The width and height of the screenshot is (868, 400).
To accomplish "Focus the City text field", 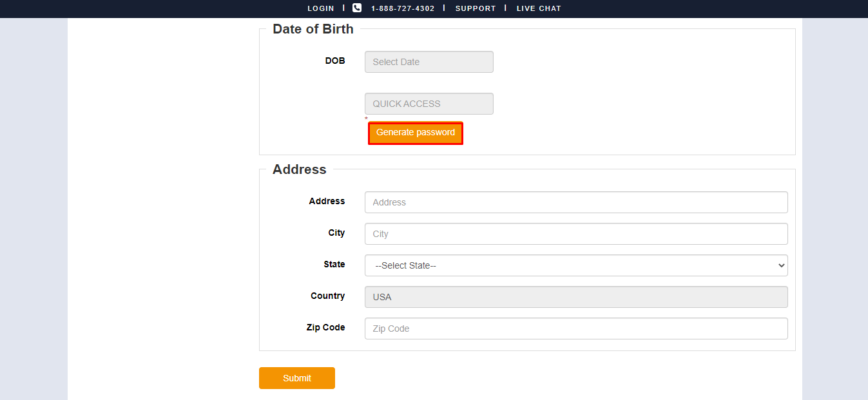I will (575, 234).
